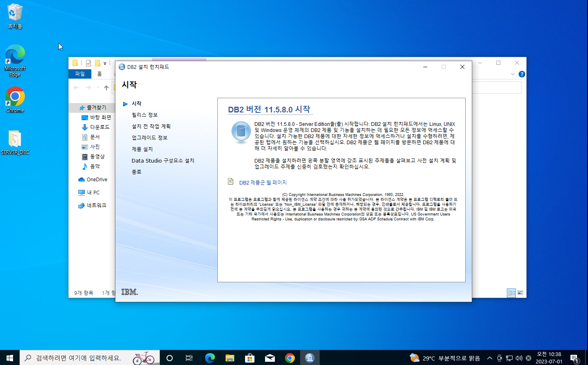Select 사진 in Explorer navigation pane
The image size is (588, 365).
click(91, 147)
